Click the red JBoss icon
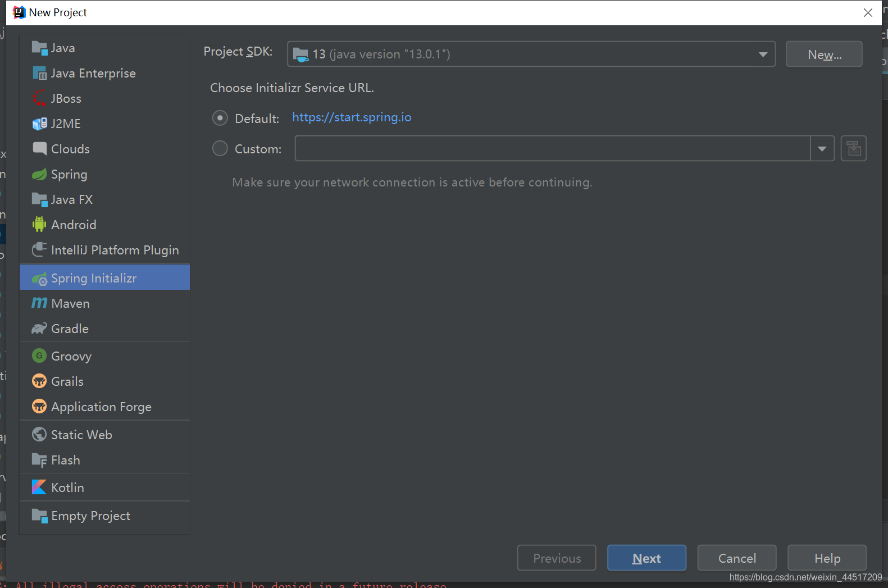This screenshot has height=588, width=888. tap(39, 98)
